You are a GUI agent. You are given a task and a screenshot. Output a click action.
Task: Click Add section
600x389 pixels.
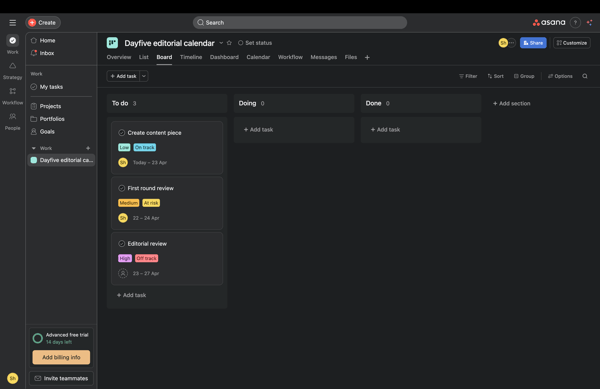512,104
